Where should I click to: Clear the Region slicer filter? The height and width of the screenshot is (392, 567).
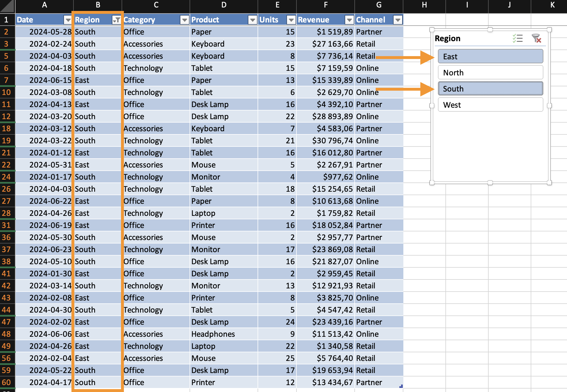click(536, 38)
